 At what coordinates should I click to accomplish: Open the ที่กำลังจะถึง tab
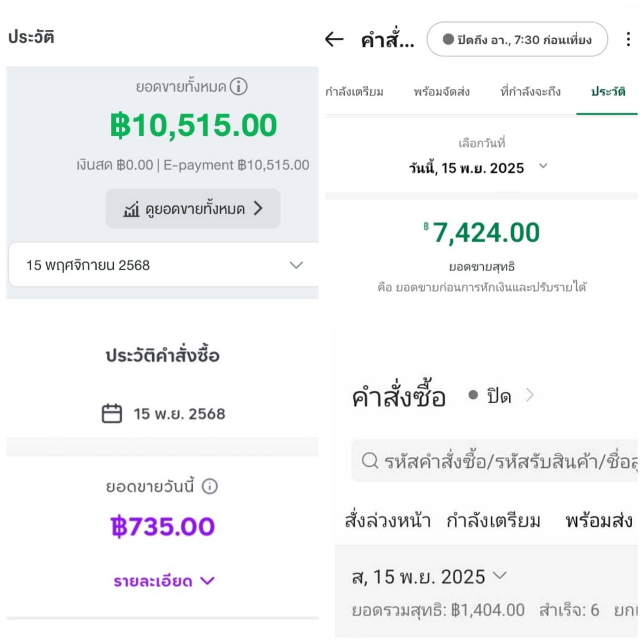[x=530, y=92]
